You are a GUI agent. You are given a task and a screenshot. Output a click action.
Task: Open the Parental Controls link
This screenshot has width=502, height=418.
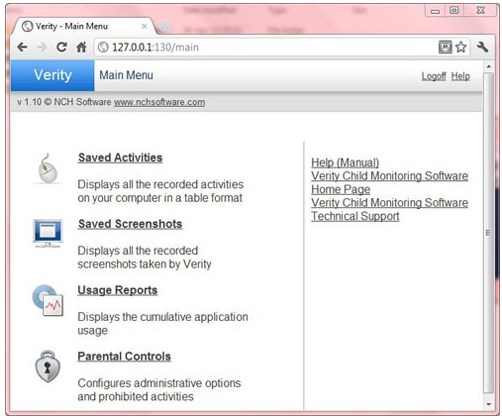pyautogui.click(x=124, y=357)
